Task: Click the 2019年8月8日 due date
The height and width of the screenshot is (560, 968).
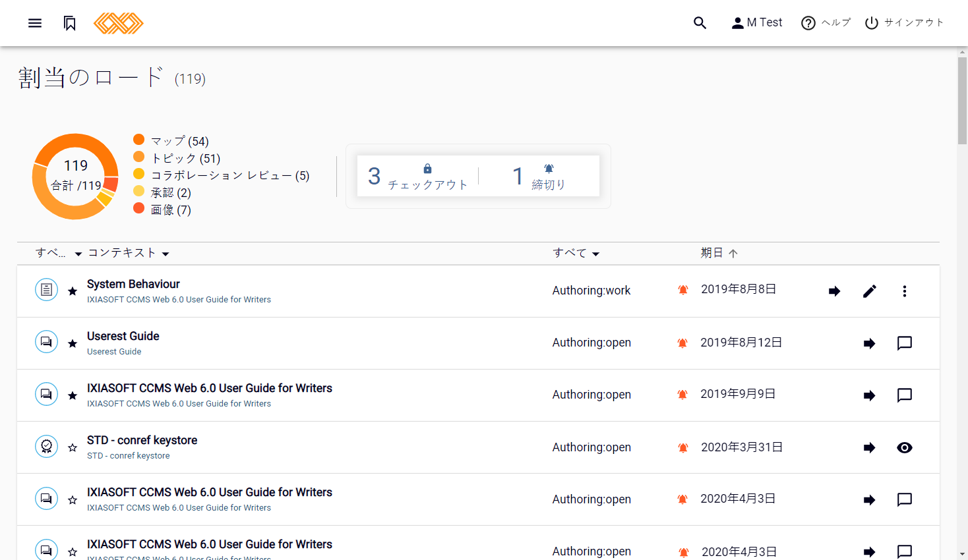Action: [x=739, y=289]
